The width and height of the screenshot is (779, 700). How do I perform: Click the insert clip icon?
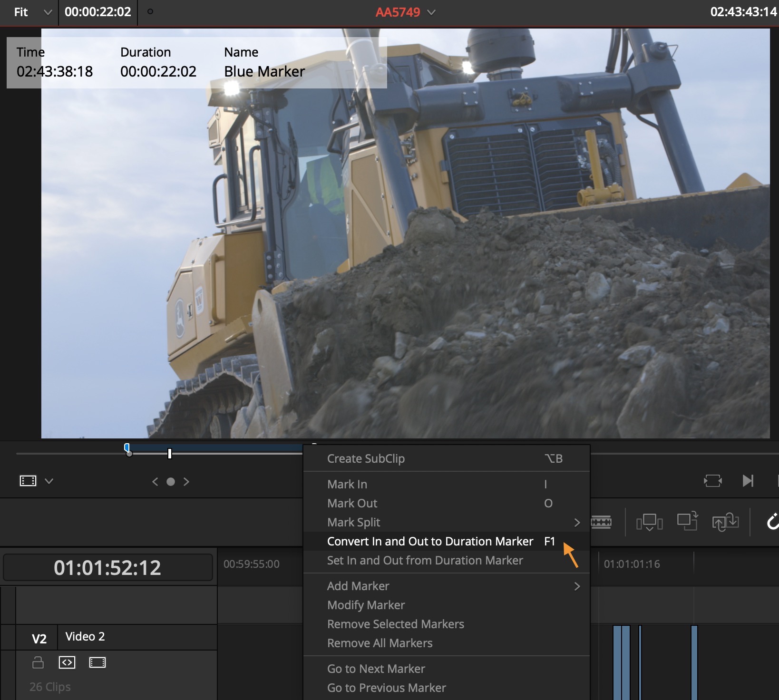tap(650, 522)
